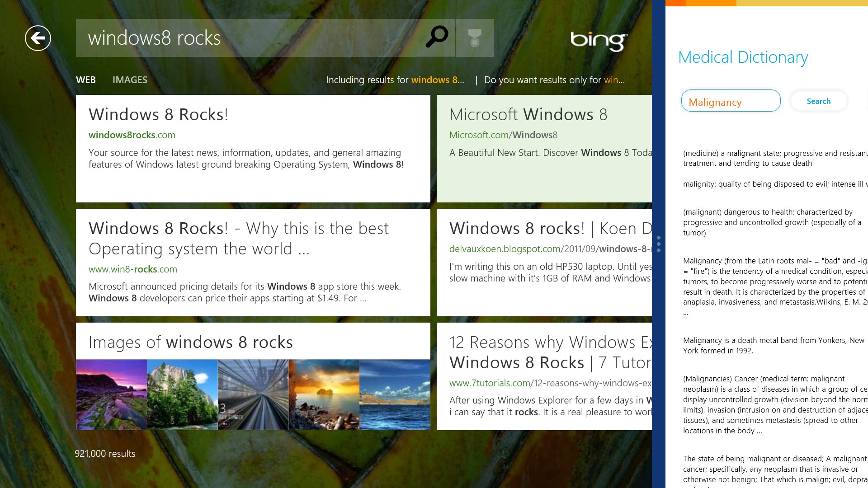Click the Bing logo
This screenshot has height=488, width=868.
click(x=599, y=41)
